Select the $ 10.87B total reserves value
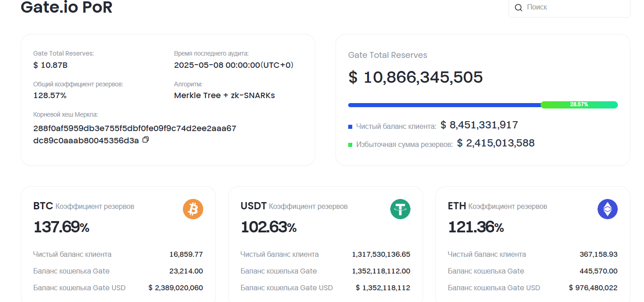The image size is (644, 302). pyautogui.click(x=51, y=65)
